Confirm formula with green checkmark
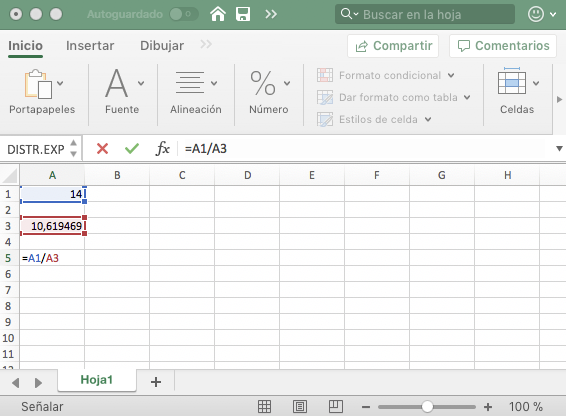The image size is (566, 416). pyautogui.click(x=132, y=148)
